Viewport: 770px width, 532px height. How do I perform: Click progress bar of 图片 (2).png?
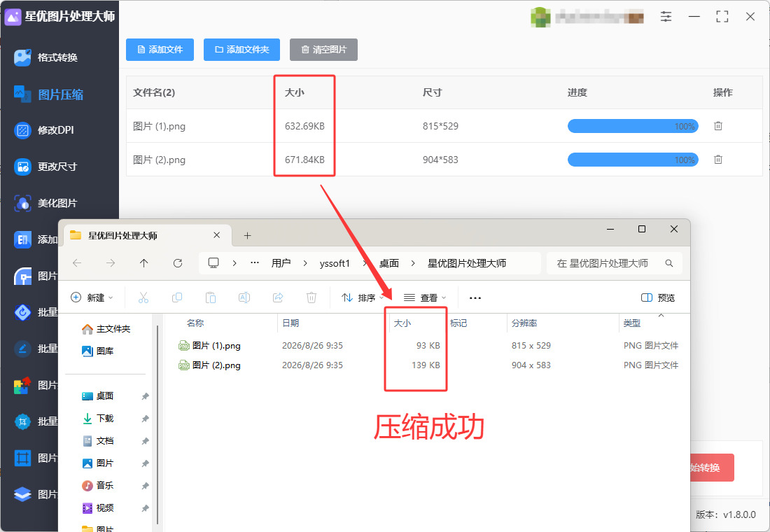[633, 160]
